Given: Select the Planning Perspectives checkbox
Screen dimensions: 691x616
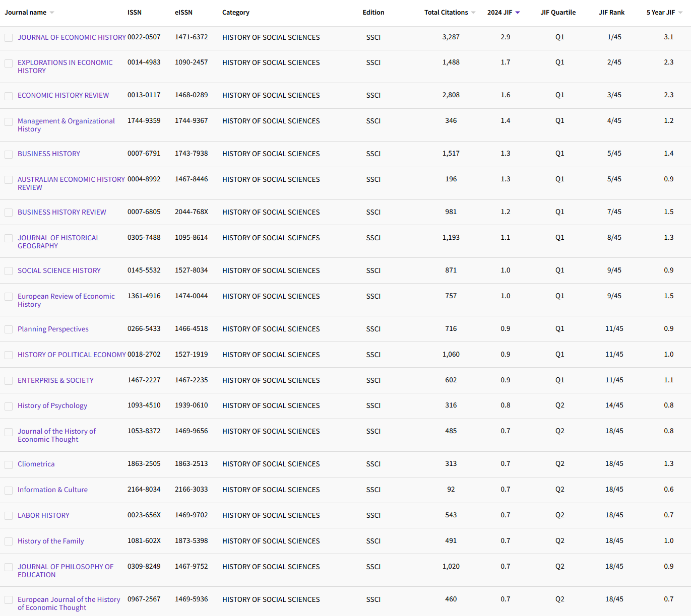Looking at the screenshot, I should pyautogui.click(x=9, y=329).
